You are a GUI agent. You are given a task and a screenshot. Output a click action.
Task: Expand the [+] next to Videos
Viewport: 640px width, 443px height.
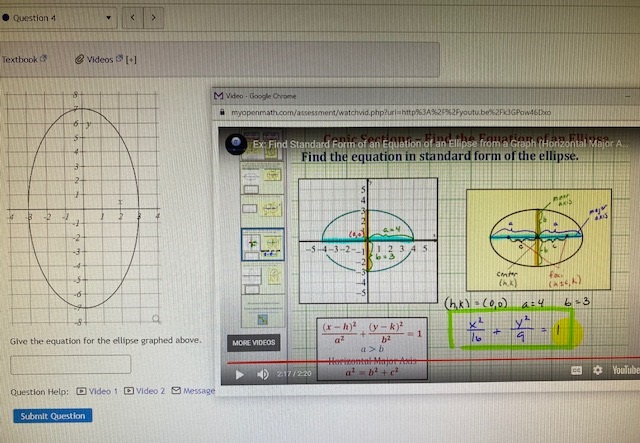pyautogui.click(x=131, y=60)
